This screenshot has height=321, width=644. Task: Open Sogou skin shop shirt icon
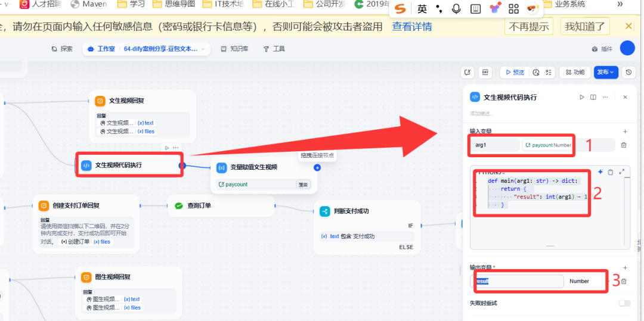[496, 8]
